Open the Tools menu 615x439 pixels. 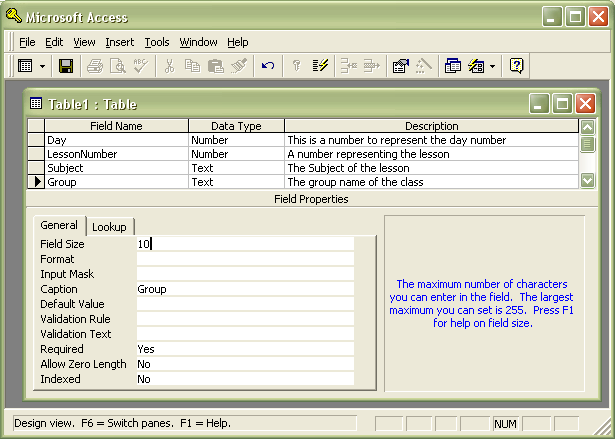[157, 42]
